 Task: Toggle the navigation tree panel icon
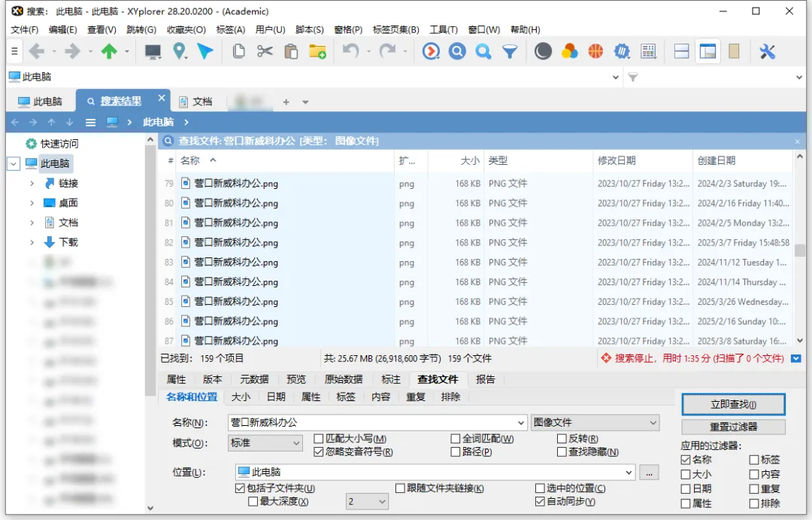(707, 51)
